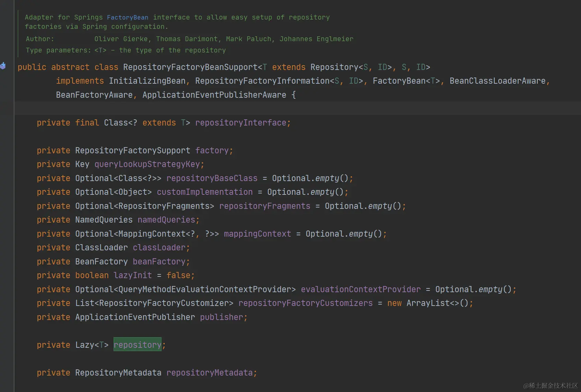The width and height of the screenshot is (581, 392).
Task: Click the implements keyword
Action: coord(80,81)
